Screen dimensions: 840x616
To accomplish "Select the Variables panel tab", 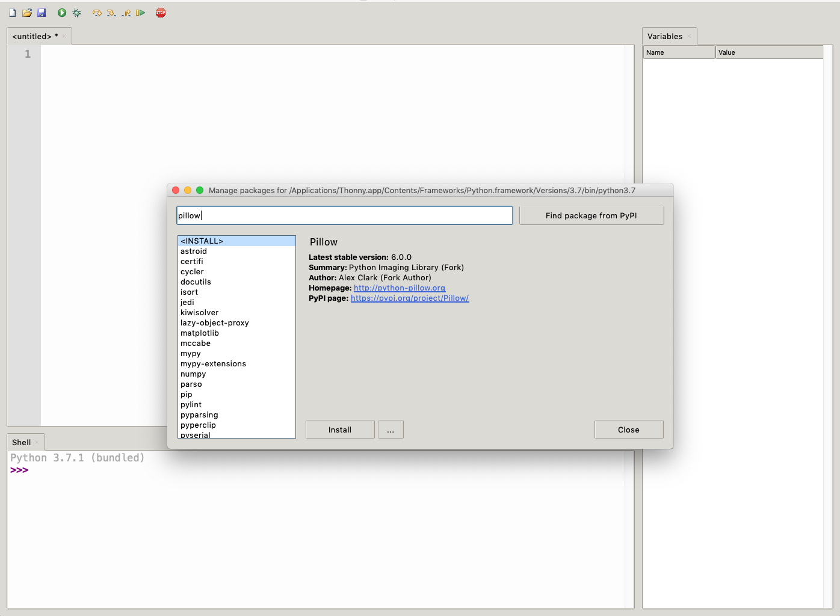I will [x=665, y=36].
